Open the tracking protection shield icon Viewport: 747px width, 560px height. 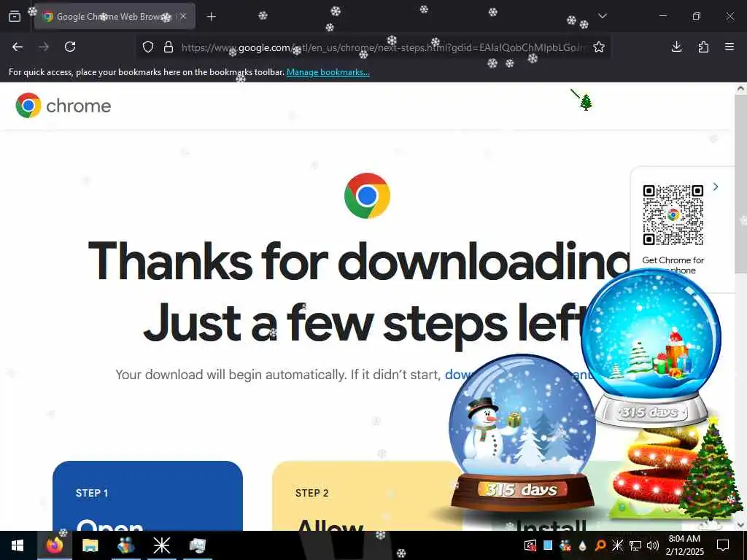[x=148, y=47]
